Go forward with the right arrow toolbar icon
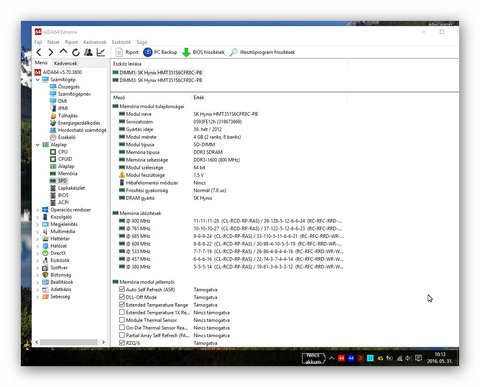This screenshot has height=387, width=480. (x=51, y=52)
